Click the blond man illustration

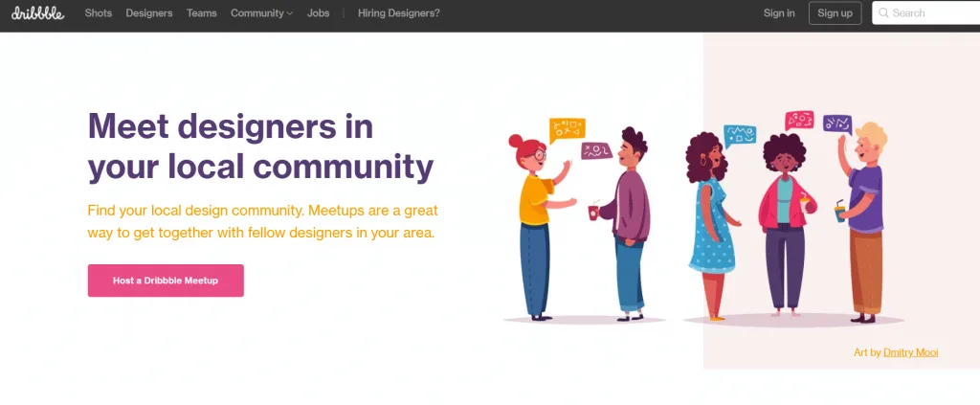tap(862, 222)
